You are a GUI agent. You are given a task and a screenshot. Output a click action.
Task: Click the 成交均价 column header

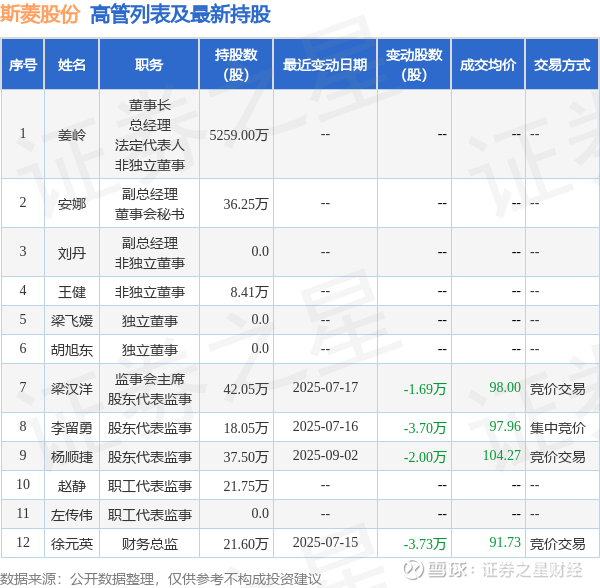(x=488, y=65)
